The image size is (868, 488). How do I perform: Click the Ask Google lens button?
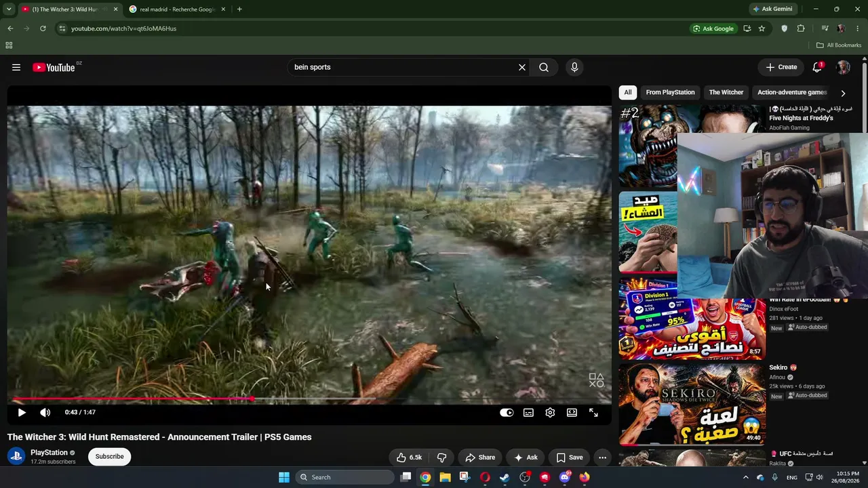(x=713, y=28)
